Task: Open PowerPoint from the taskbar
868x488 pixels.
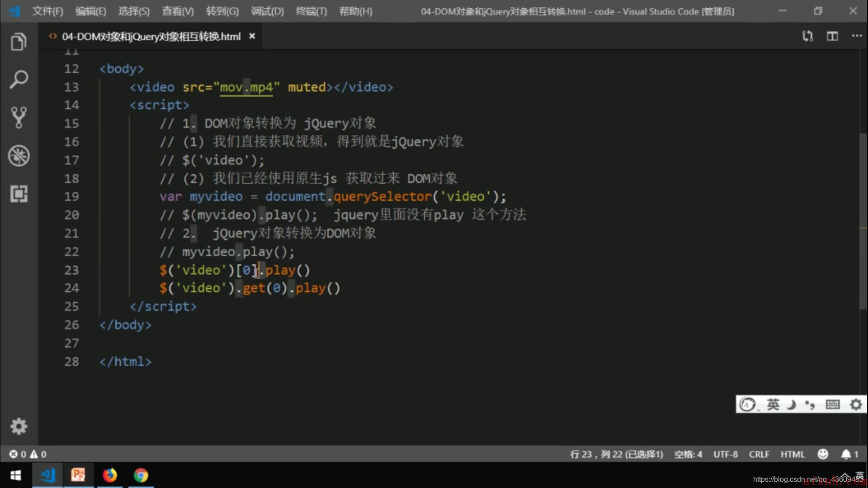Action: pyautogui.click(x=78, y=475)
